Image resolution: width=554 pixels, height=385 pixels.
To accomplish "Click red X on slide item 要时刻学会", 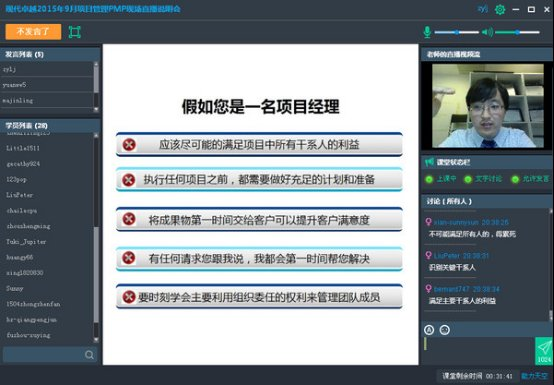I will [129, 297].
